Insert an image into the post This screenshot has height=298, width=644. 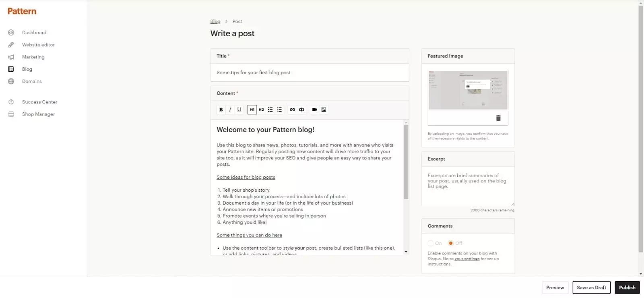[x=324, y=109]
